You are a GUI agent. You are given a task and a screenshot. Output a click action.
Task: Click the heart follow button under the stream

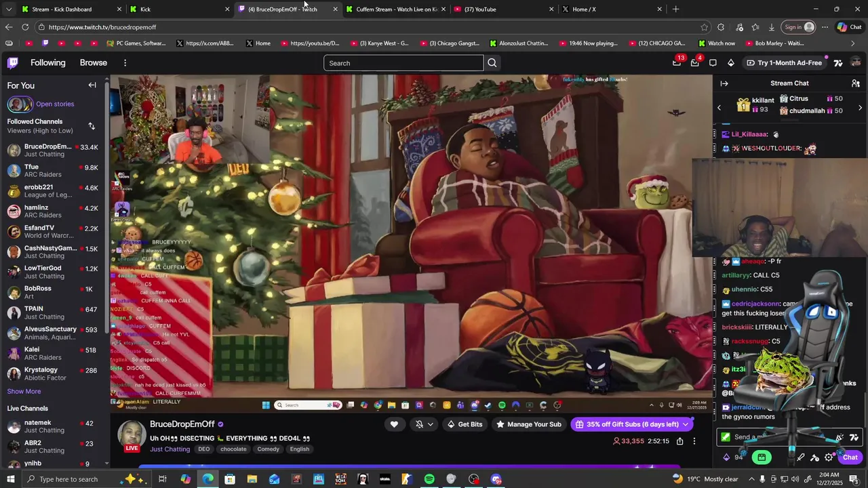(394, 424)
